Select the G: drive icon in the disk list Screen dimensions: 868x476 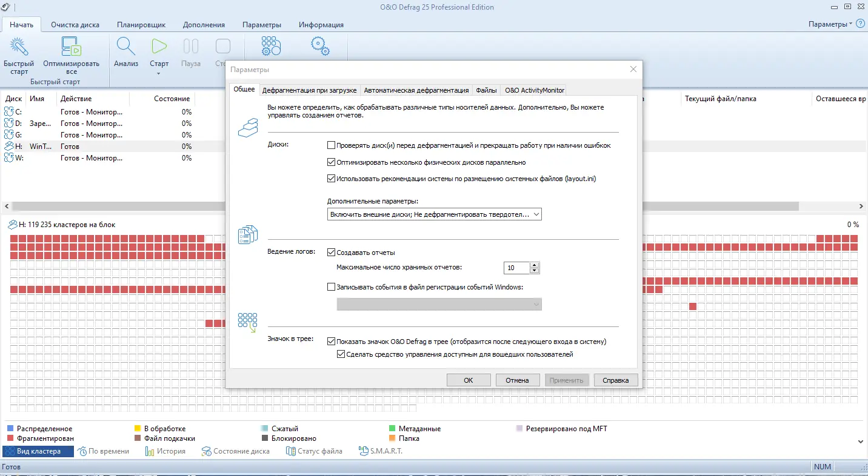(x=9, y=134)
